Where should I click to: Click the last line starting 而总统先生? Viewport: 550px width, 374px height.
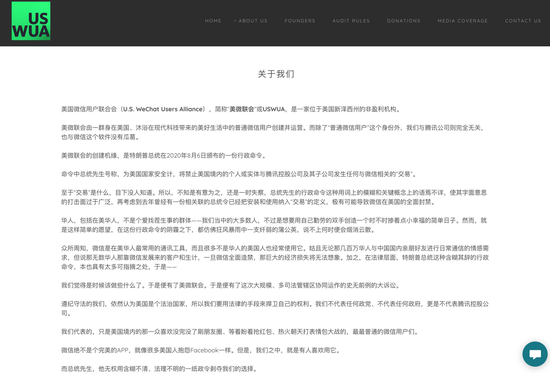click(160, 369)
